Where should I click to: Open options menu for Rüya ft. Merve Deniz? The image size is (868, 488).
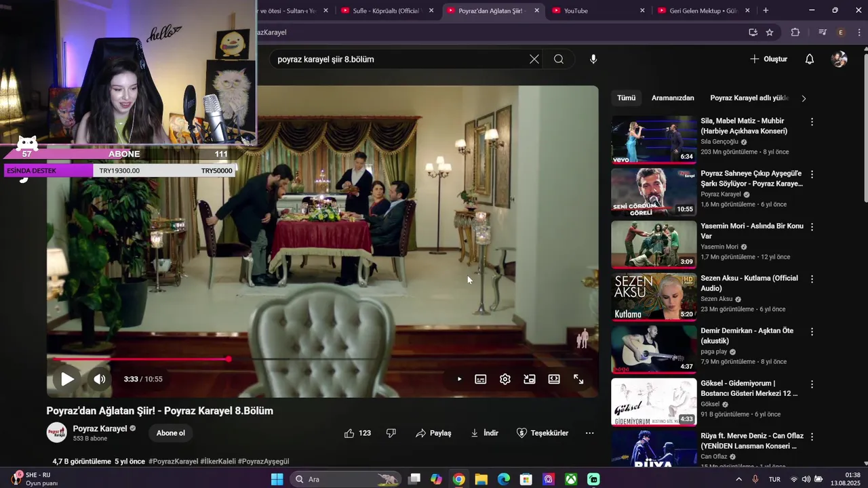[x=812, y=436]
